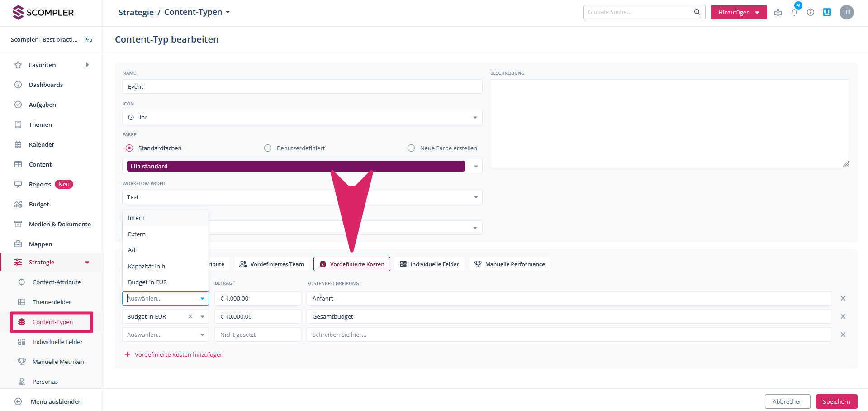This screenshot has height=411, width=868.
Task: Clear the Budget in EUR selection
Action: click(x=190, y=316)
